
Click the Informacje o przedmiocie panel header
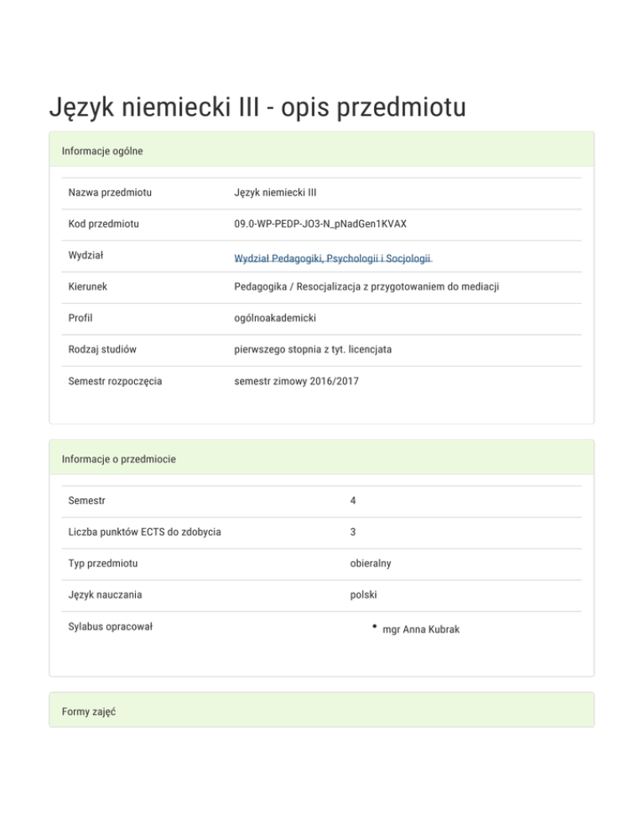(118, 459)
